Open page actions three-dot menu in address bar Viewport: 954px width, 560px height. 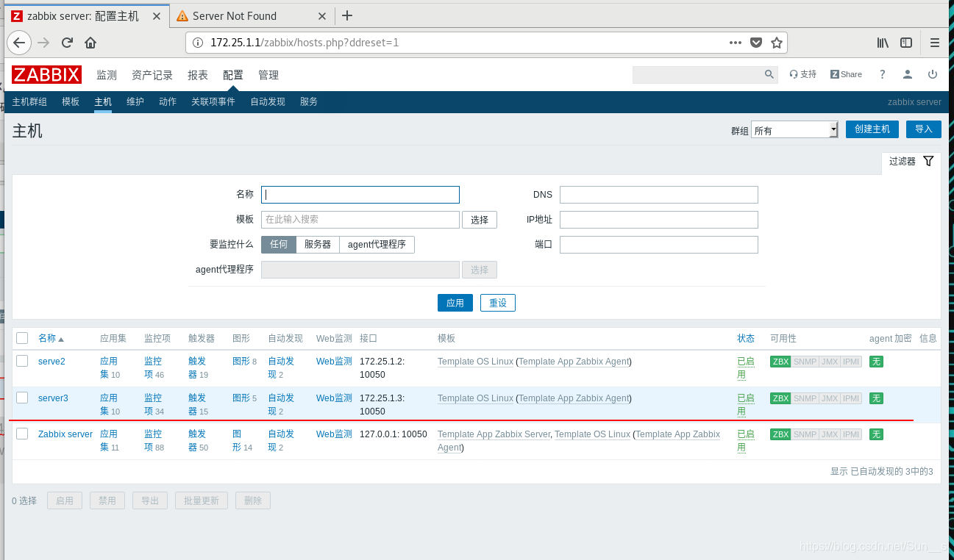(736, 43)
